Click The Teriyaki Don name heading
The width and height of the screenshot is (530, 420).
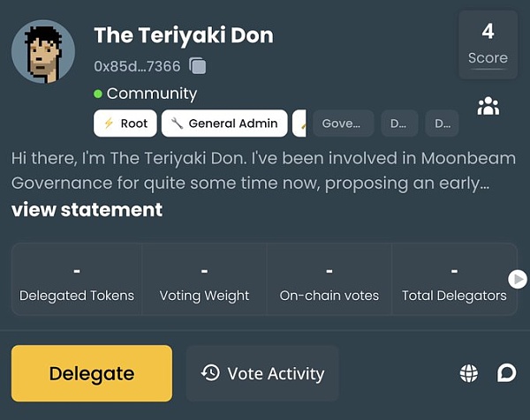pos(183,35)
